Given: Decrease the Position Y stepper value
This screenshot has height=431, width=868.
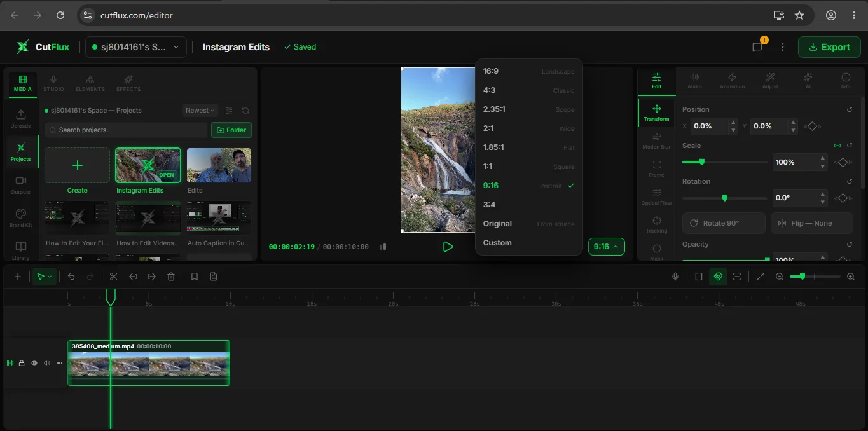Looking at the screenshot, I should click(792, 130).
